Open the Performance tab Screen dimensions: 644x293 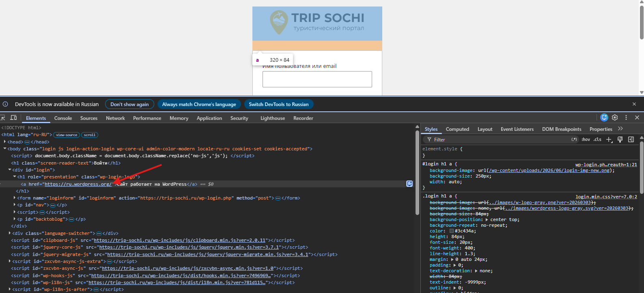(147, 118)
